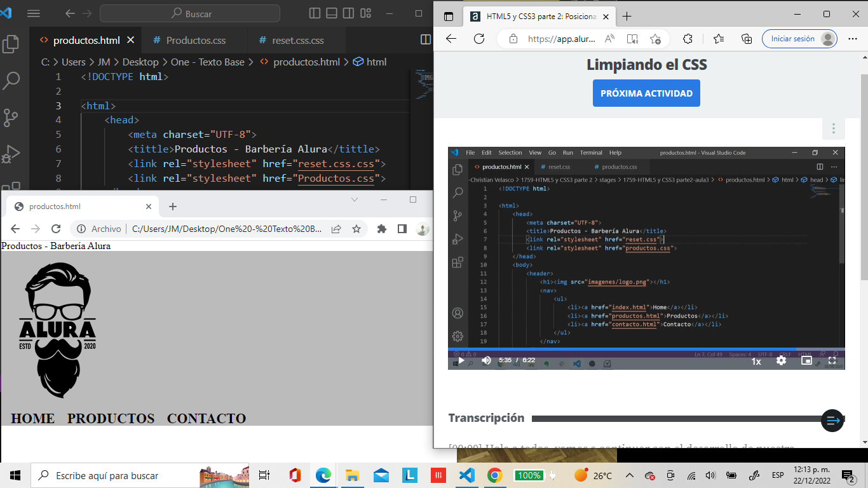This screenshot has width=868, height=488.
Task: Click the HOME link on the Barbería page
Action: pyautogui.click(x=32, y=418)
